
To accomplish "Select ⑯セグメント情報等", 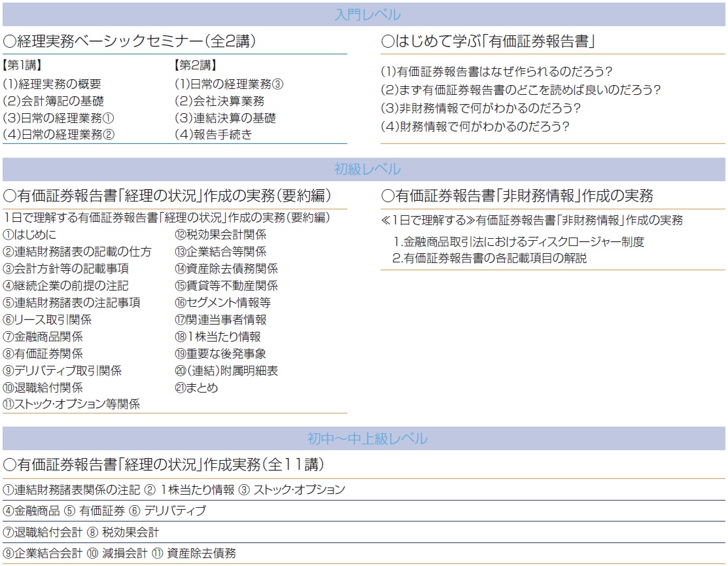I will coord(223,303).
